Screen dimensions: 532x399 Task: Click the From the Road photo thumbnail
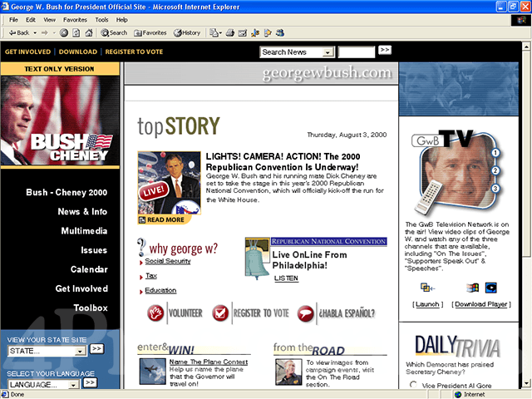[x=288, y=372]
